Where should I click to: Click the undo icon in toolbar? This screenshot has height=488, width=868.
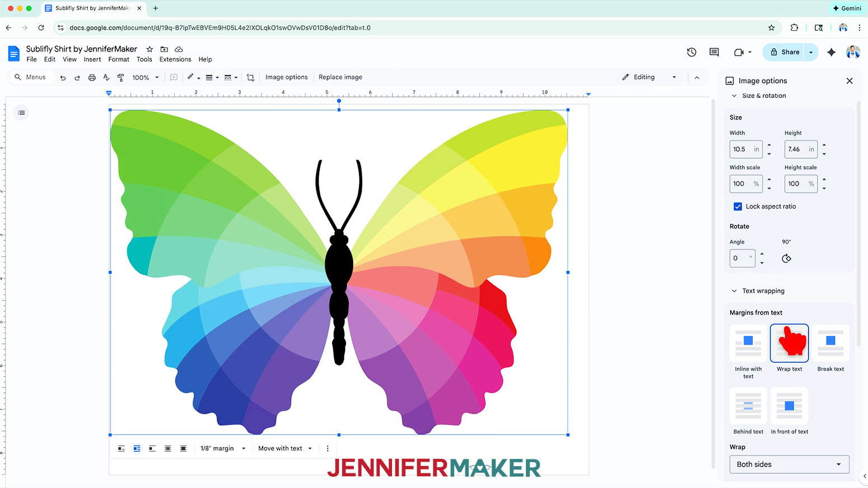(x=63, y=77)
